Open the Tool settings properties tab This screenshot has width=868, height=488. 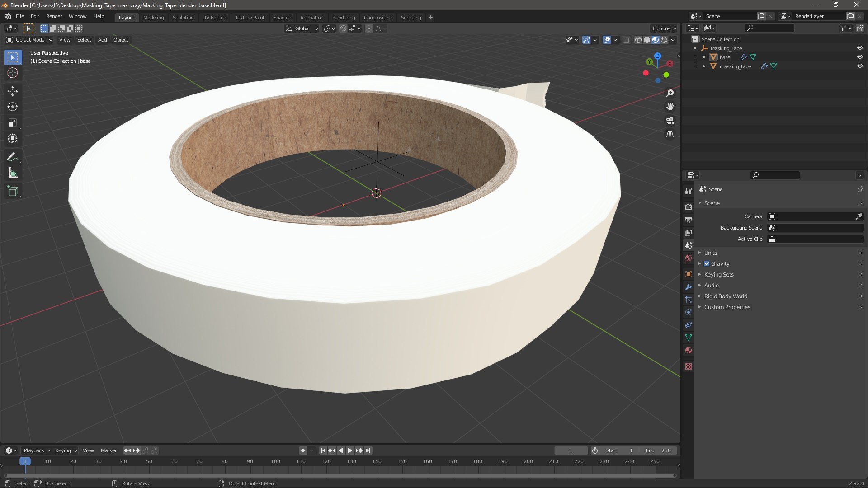point(689,191)
